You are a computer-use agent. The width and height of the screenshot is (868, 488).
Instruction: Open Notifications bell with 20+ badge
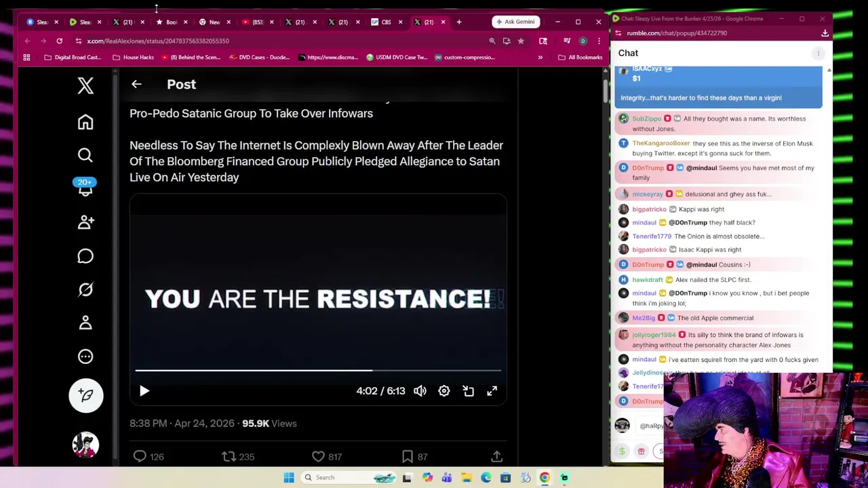point(85,188)
